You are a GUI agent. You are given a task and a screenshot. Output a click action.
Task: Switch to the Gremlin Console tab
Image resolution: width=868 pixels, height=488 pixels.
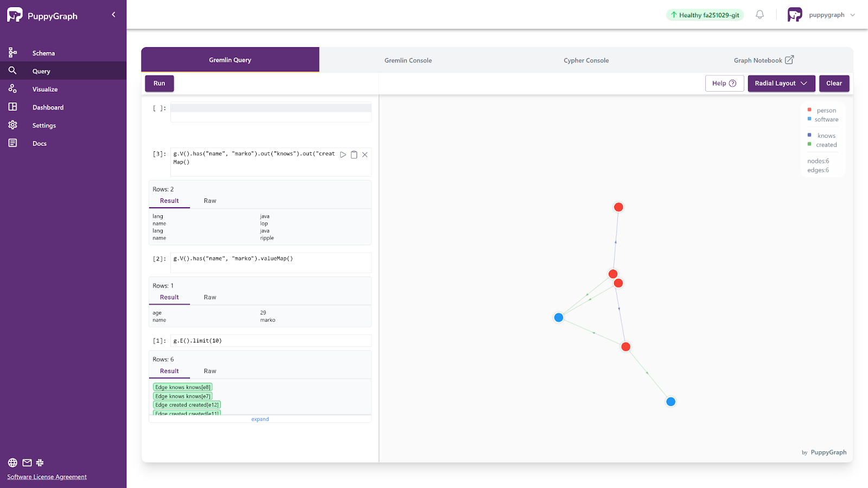point(408,60)
